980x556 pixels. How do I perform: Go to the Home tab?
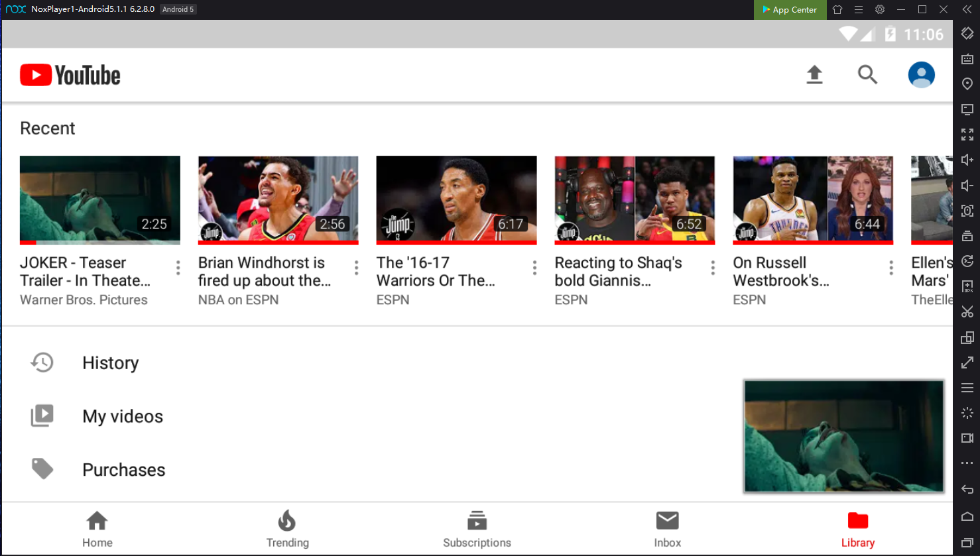[x=97, y=529]
